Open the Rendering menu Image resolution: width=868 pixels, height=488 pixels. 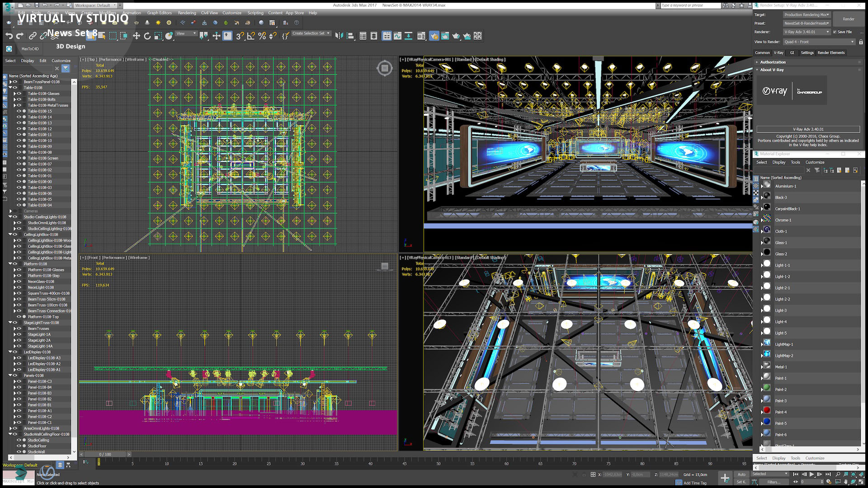[187, 13]
